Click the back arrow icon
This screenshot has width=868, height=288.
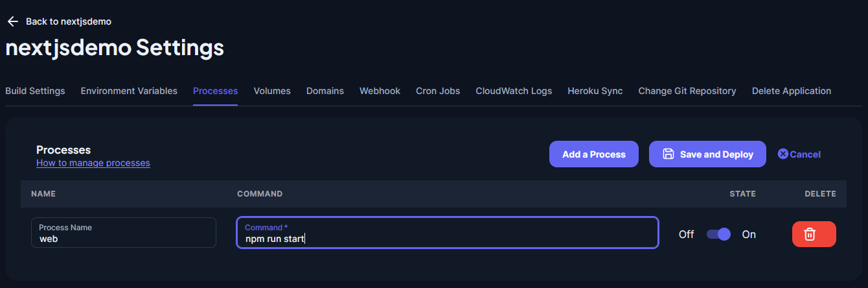click(x=12, y=21)
